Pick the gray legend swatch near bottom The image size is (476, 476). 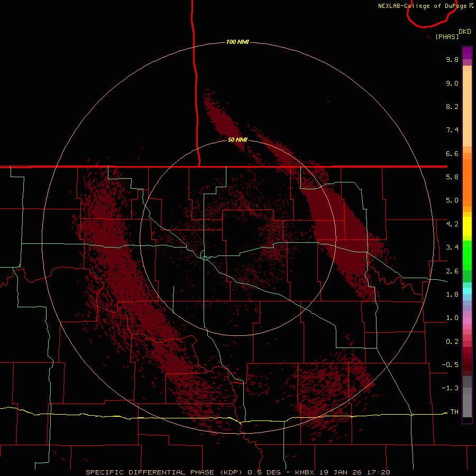(467, 405)
